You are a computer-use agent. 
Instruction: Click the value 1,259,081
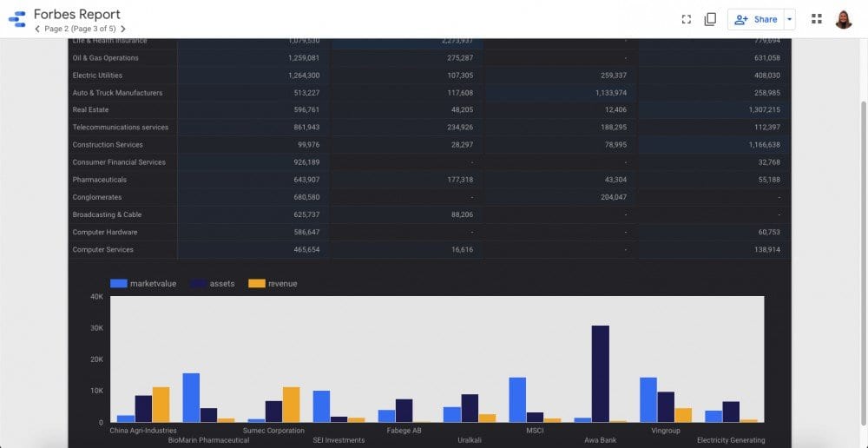pyautogui.click(x=304, y=57)
